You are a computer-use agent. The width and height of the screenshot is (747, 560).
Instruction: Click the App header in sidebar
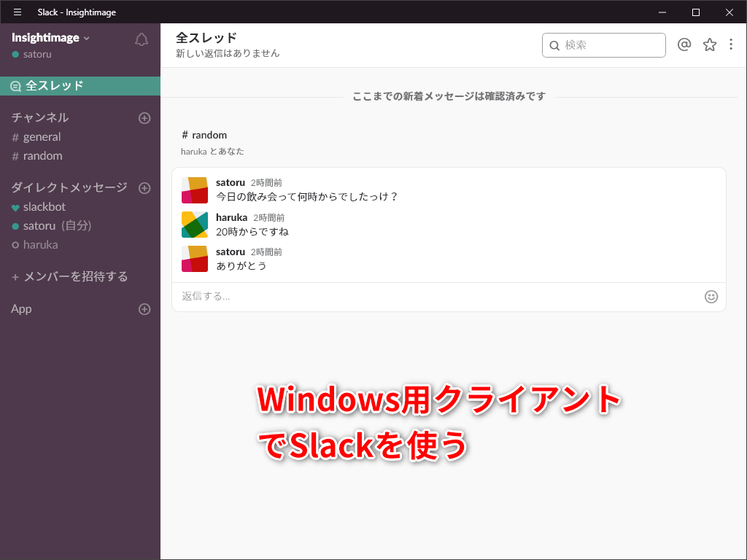click(x=21, y=309)
